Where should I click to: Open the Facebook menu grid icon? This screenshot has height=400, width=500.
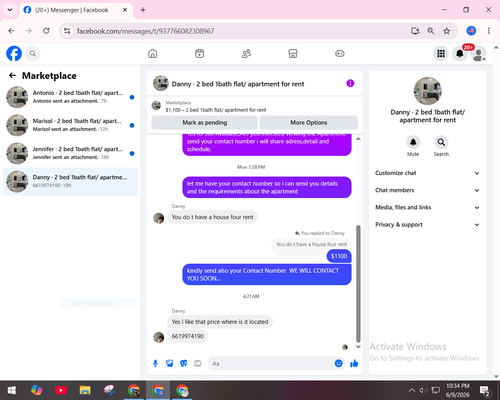pyautogui.click(x=441, y=53)
